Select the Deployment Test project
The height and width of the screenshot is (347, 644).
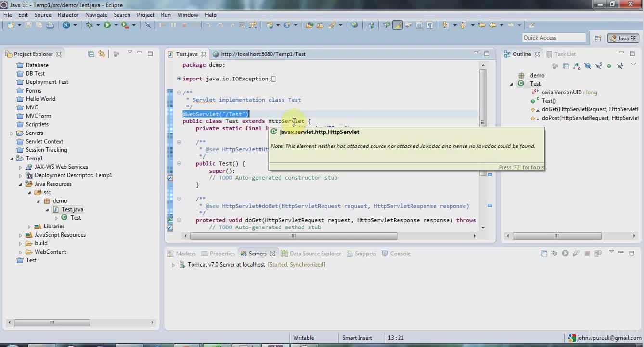(x=47, y=82)
